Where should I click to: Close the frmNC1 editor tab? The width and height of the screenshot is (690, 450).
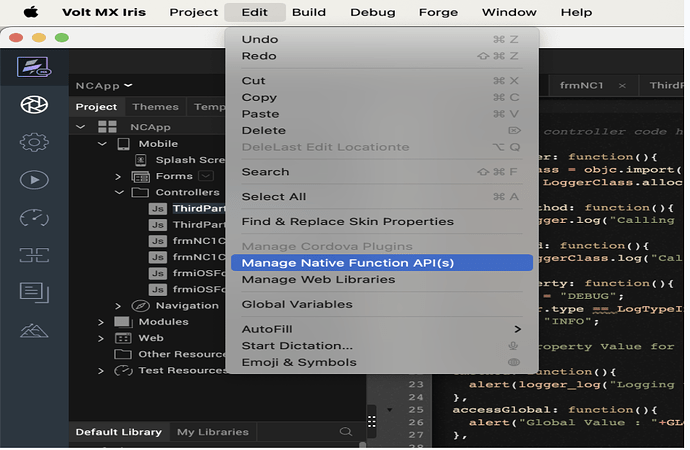click(x=622, y=86)
